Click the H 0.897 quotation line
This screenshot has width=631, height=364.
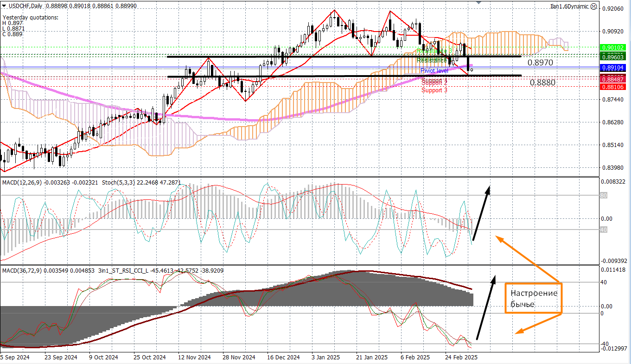(13, 23)
